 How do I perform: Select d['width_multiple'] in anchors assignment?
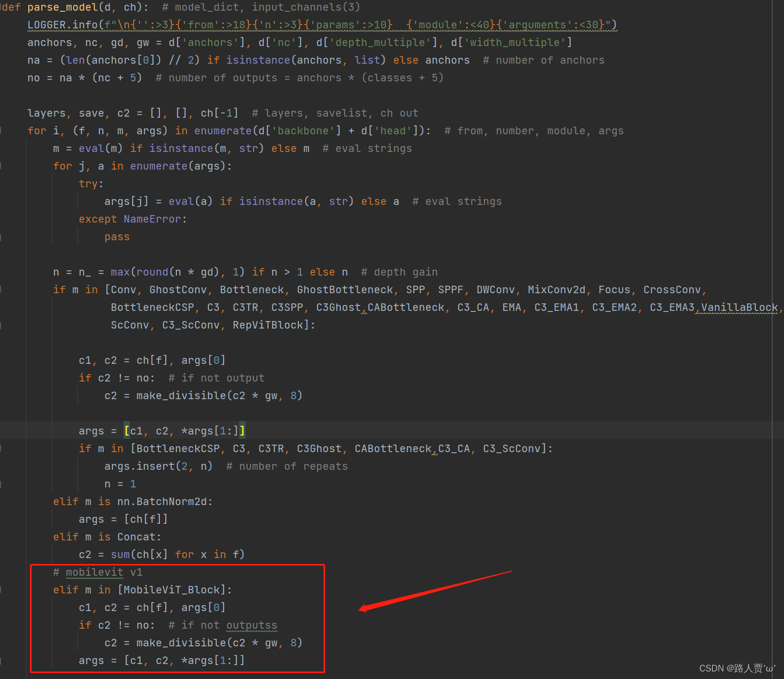(x=511, y=42)
